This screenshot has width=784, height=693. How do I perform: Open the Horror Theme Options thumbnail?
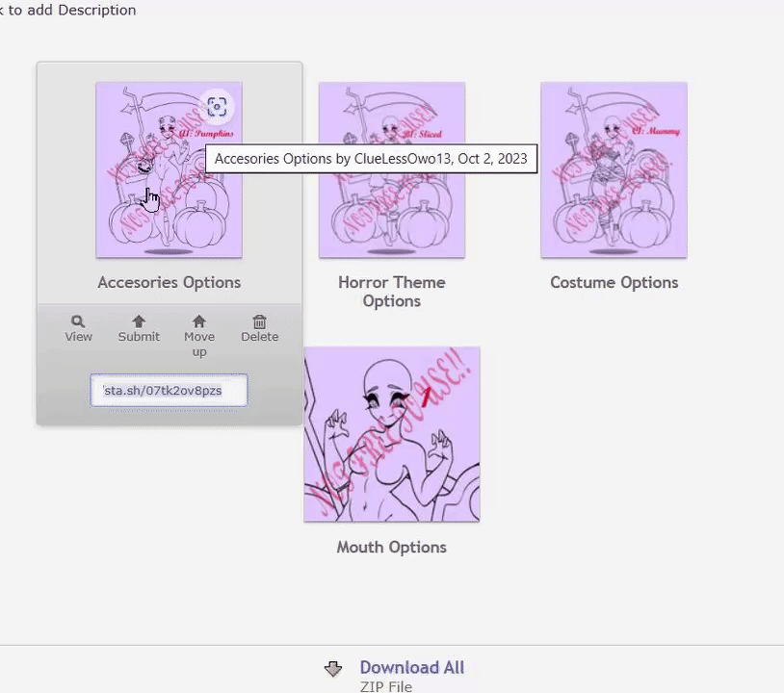click(392, 169)
